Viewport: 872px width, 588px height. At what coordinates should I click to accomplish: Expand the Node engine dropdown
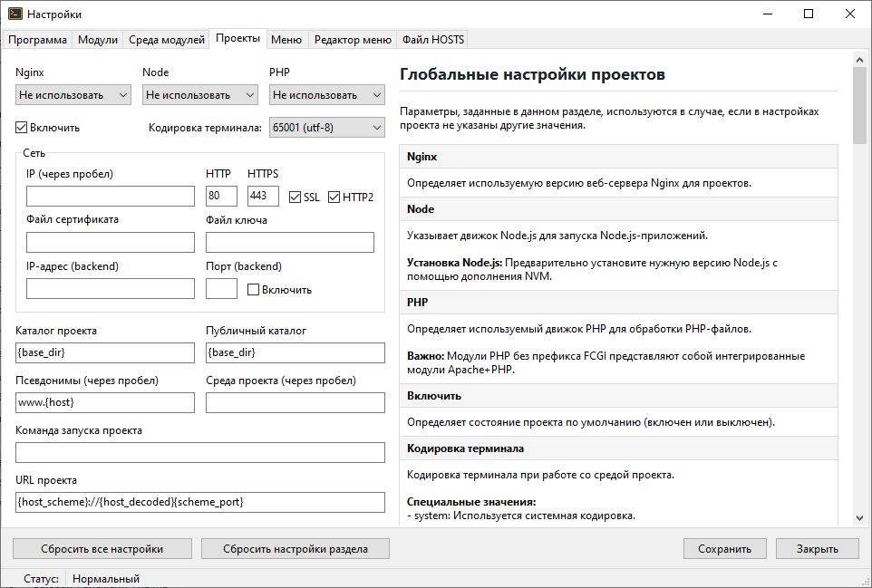200,94
